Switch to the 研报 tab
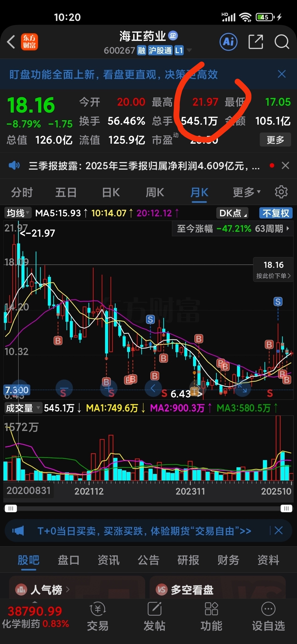Screen dimensions: 297x644 [188, 560]
